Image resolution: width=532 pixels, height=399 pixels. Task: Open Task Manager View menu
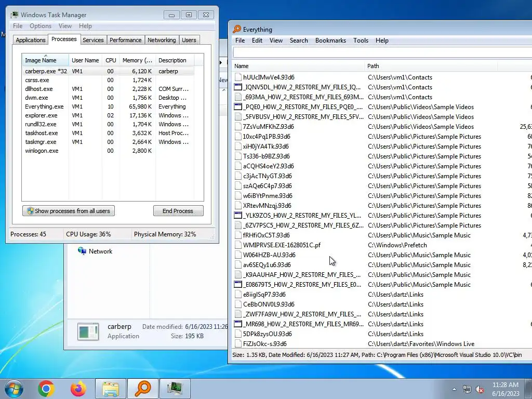(65, 26)
